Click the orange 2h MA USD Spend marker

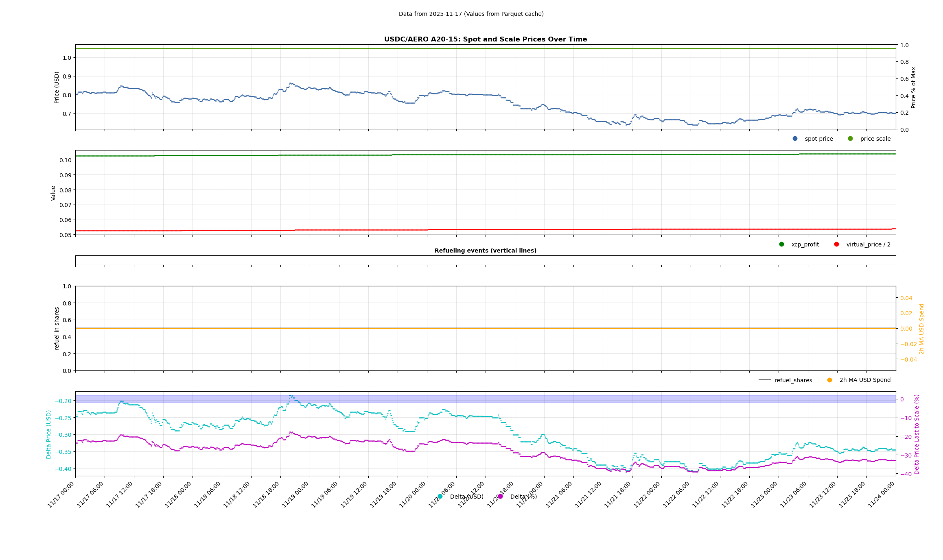(829, 380)
